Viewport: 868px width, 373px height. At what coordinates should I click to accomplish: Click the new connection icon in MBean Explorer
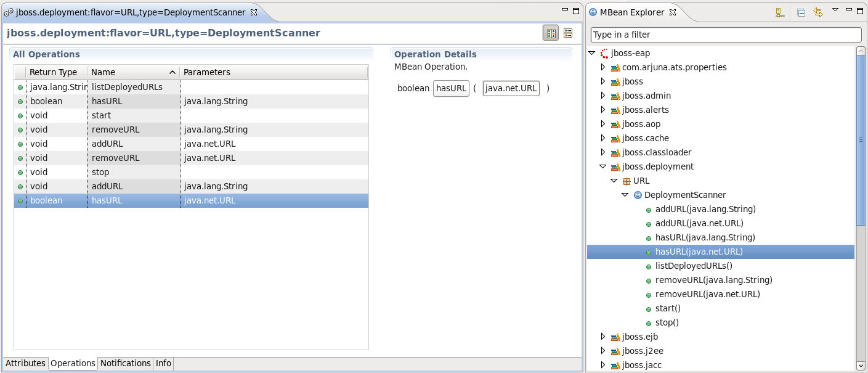click(779, 12)
